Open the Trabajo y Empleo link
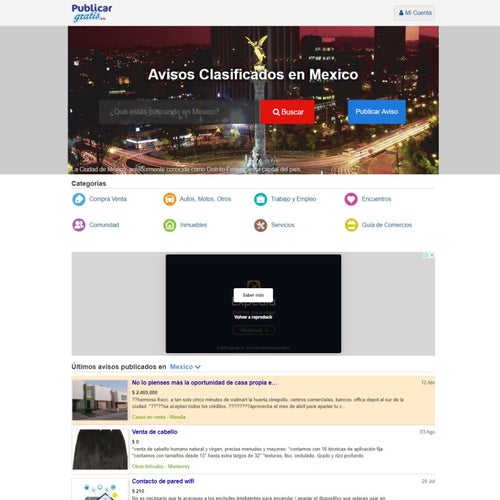 (x=293, y=199)
